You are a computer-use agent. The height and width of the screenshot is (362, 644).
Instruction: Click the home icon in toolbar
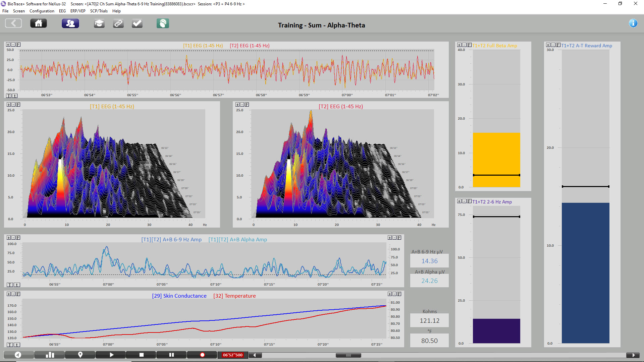click(x=39, y=23)
